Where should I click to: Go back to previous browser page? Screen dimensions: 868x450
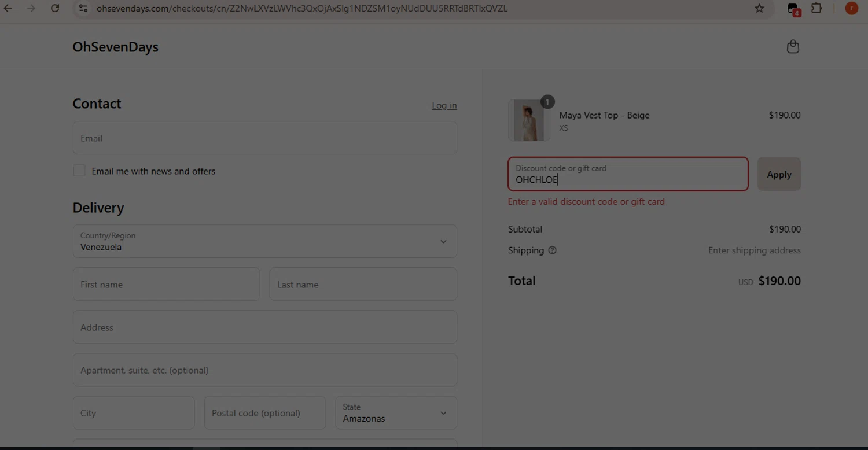[x=8, y=8]
